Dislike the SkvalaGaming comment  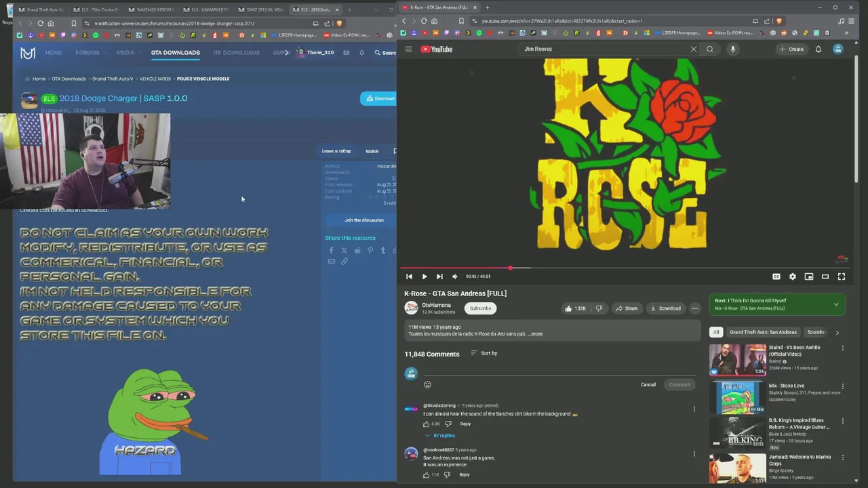448,424
